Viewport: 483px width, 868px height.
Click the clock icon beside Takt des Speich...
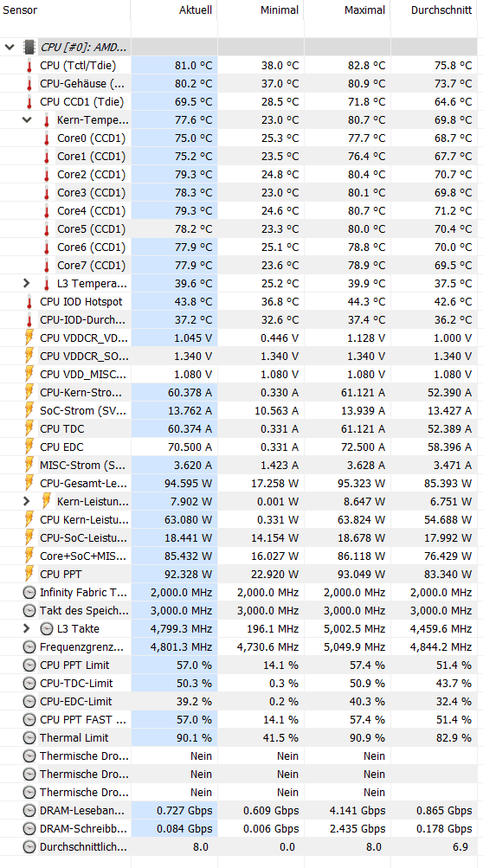click(29, 611)
